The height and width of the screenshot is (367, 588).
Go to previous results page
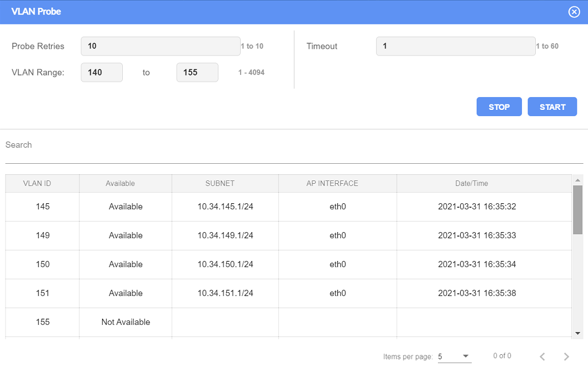[542, 356]
